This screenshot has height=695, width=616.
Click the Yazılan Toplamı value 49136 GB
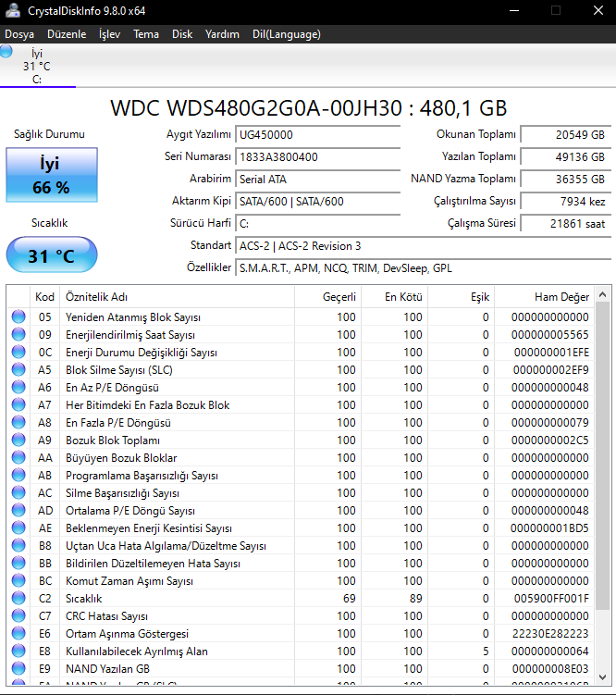pos(565,157)
